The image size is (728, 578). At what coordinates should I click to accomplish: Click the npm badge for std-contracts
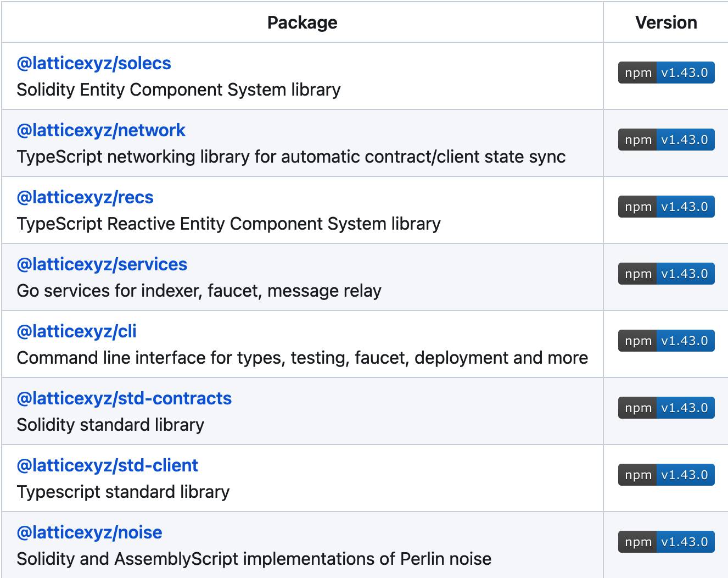pos(666,408)
